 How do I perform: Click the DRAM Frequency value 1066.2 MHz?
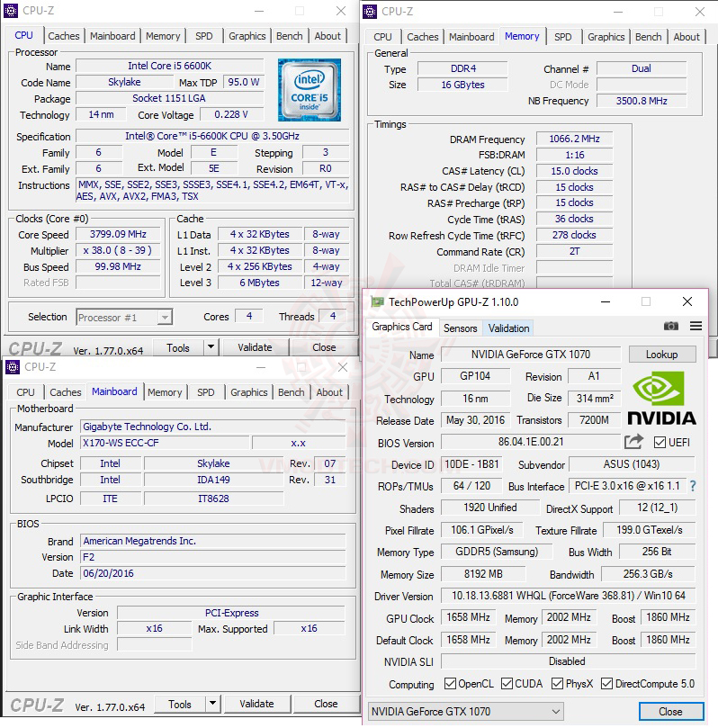[574, 139]
